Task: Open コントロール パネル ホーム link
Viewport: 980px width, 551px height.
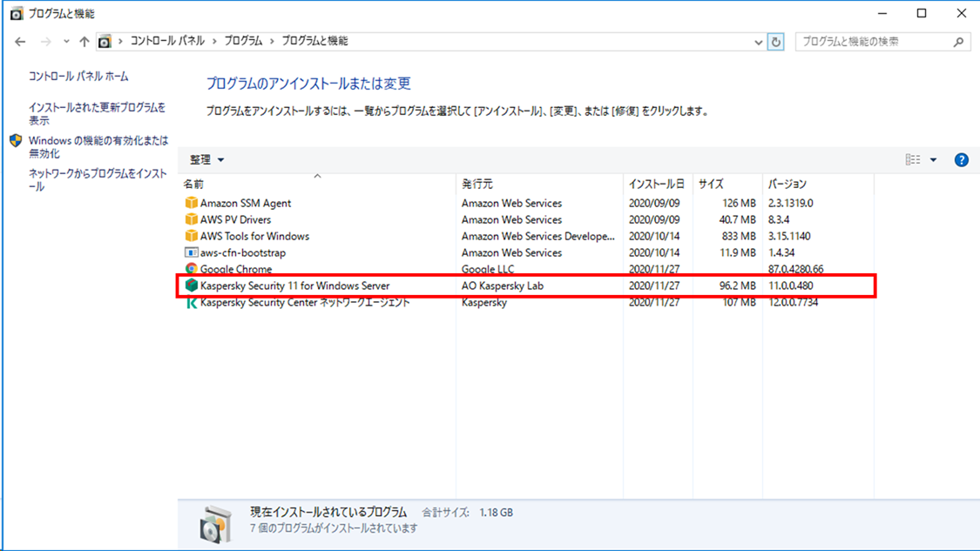Action: pyautogui.click(x=78, y=77)
